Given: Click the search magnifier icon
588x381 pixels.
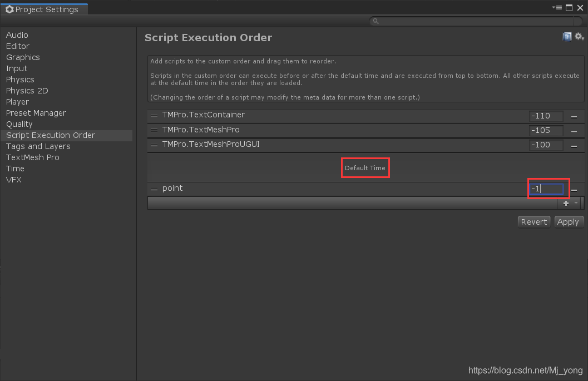Looking at the screenshot, I should tap(375, 21).
